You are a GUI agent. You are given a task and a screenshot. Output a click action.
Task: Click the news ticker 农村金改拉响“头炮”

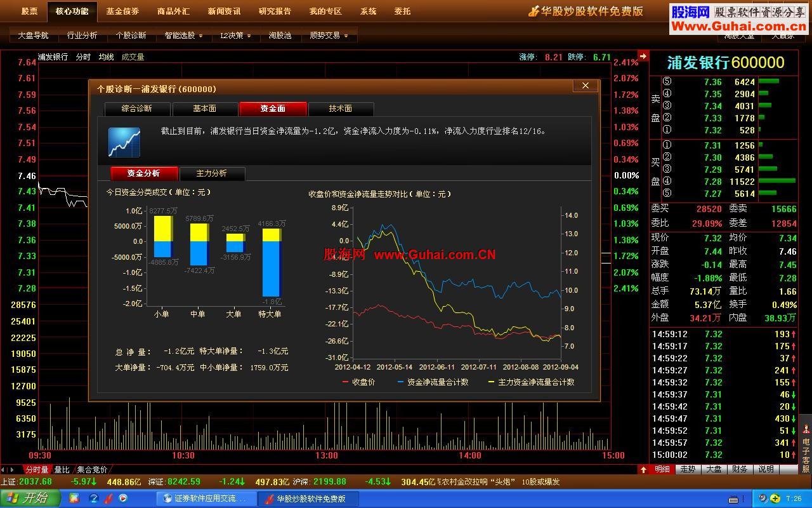(476, 482)
